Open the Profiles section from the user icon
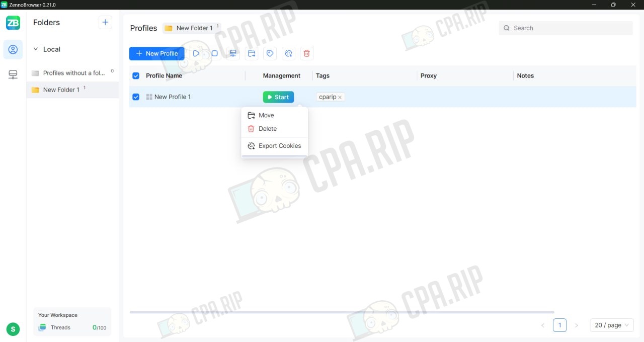 (x=13, y=49)
